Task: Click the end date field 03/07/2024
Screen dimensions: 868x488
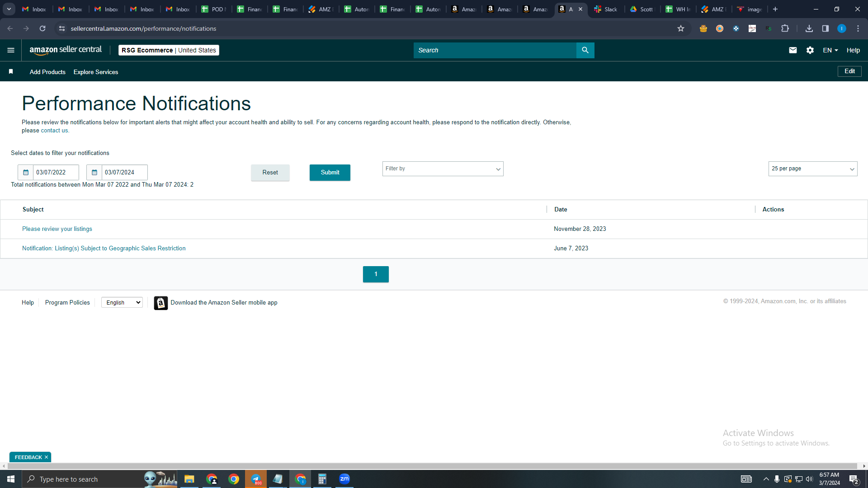Action: 125,172
